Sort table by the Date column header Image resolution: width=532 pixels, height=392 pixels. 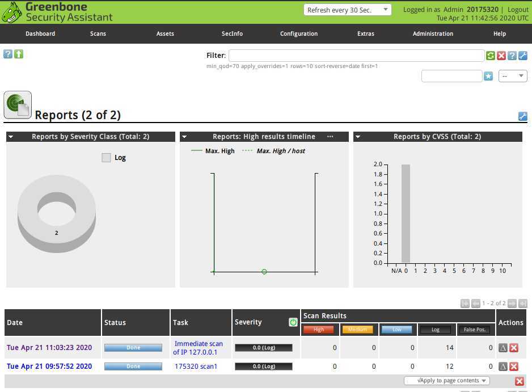[x=15, y=322]
